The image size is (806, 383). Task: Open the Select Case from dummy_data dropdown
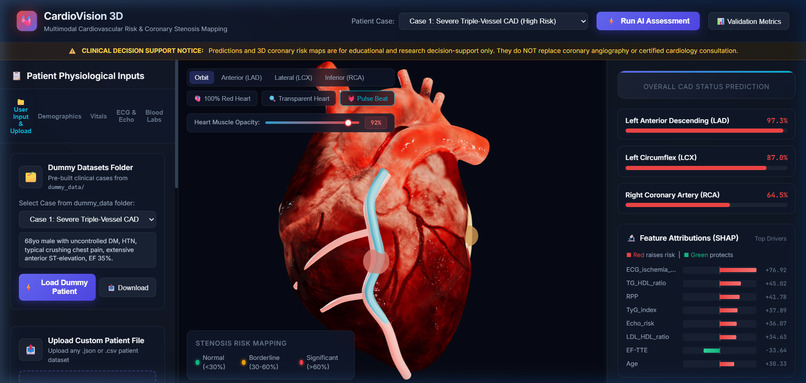pos(87,220)
